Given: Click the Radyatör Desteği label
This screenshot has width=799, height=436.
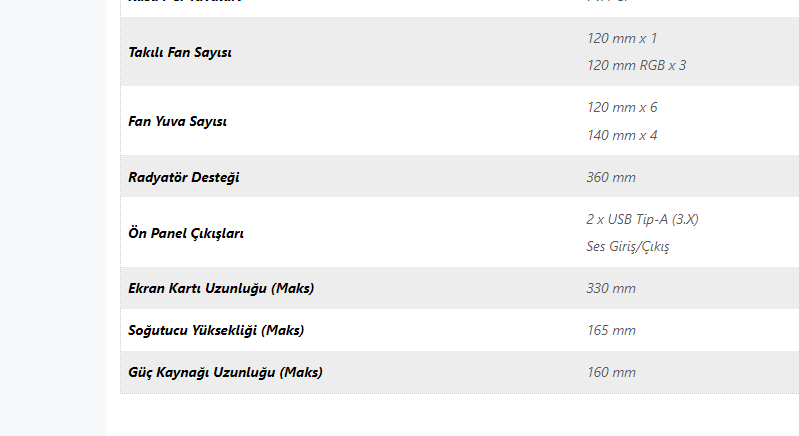Looking at the screenshot, I should click(x=183, y=177).
